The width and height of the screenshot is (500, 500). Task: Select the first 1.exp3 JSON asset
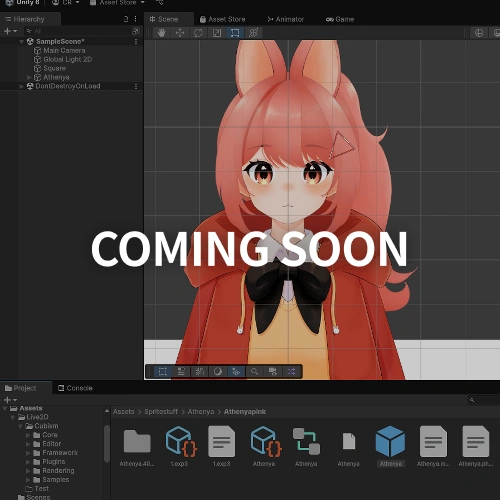pyautogui.click(x=180, y=447)
